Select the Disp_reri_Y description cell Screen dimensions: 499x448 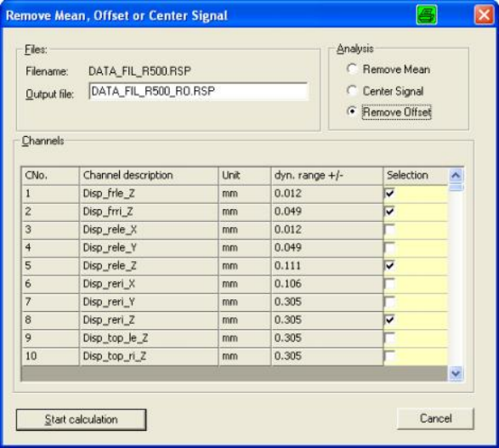[x=149, y=302]
